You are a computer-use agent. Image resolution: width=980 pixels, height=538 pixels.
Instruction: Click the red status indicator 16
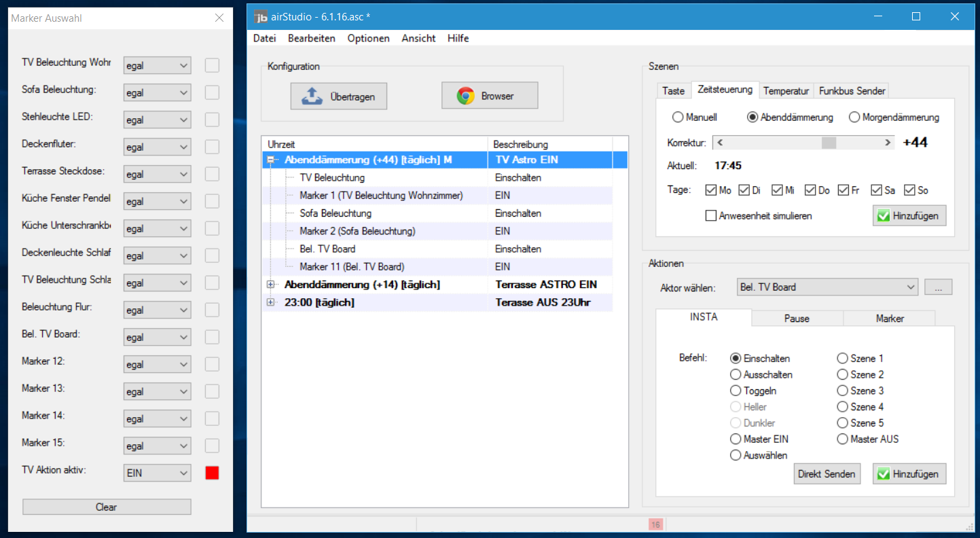(655, 524)
